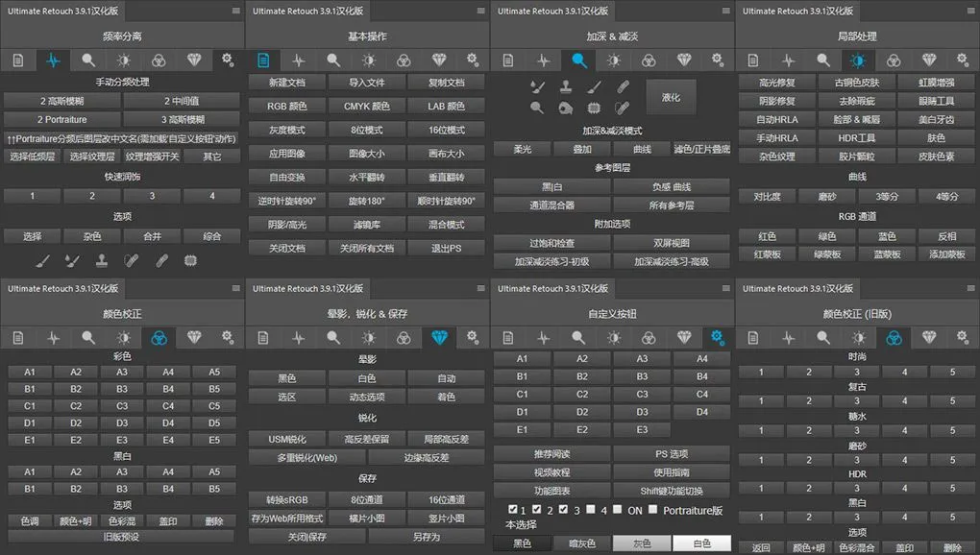
Task: Switch to the sun brightness icon in 颜色校正 panel
Action: 123,337
